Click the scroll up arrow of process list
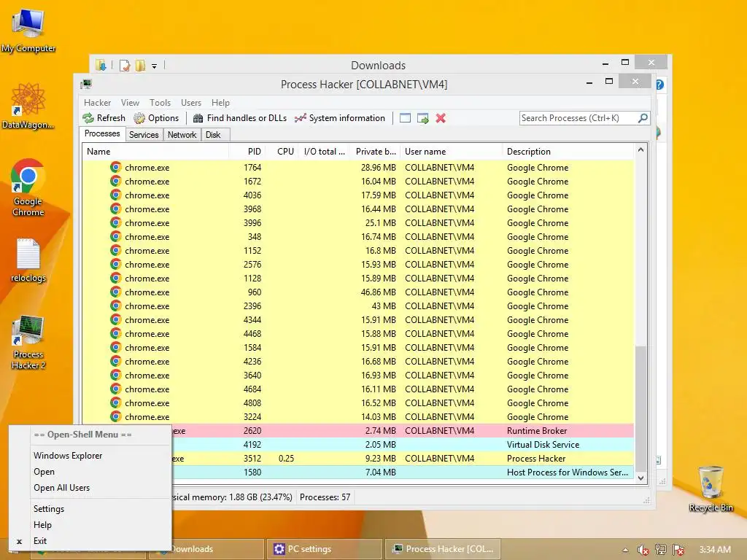Screen dimensions: 747x560 [x=640, y=150]
